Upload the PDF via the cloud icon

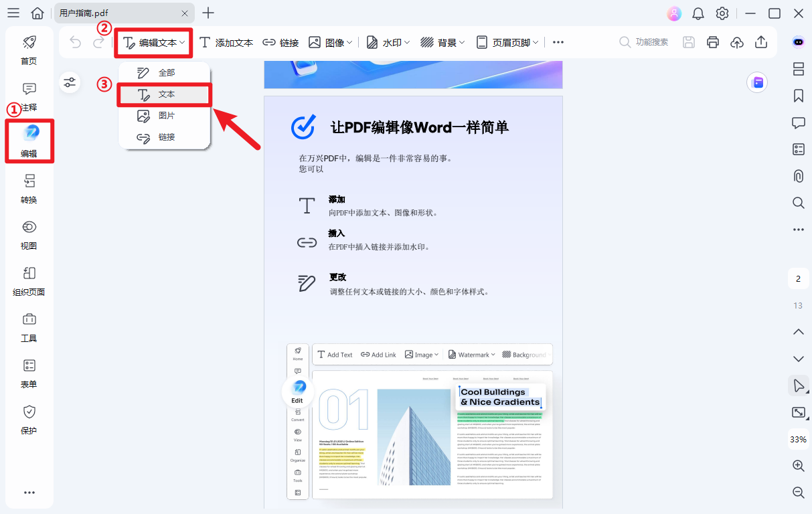click(736, 41)
